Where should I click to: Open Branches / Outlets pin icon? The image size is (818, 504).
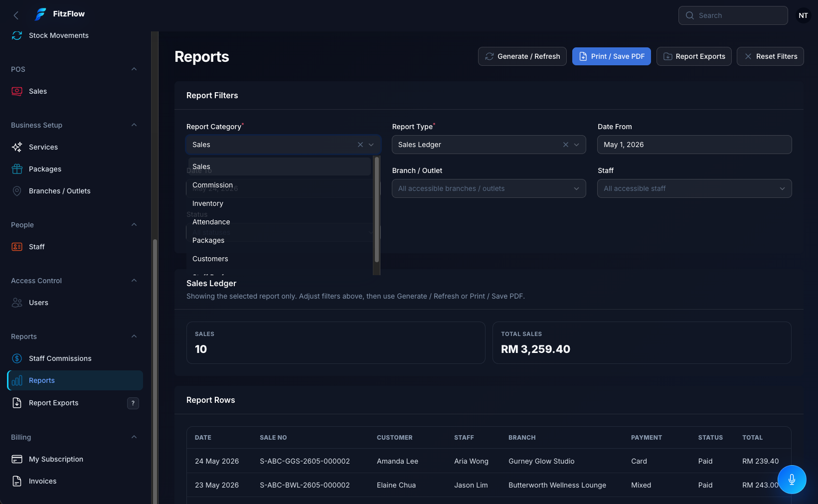pos(17,191)
